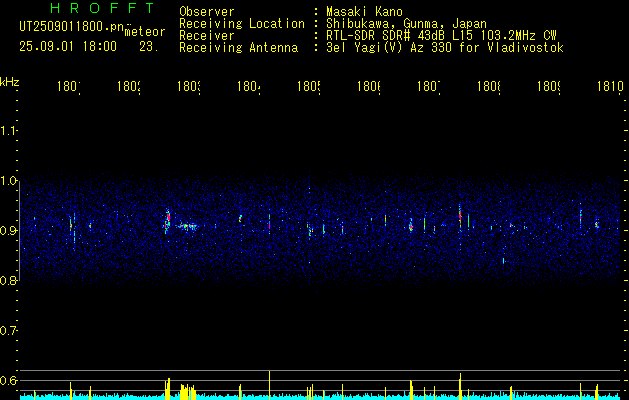Click the 1.0 frequency axis label
The height and width of the screenshot is (400, 629).
click(x=8, y=181)
